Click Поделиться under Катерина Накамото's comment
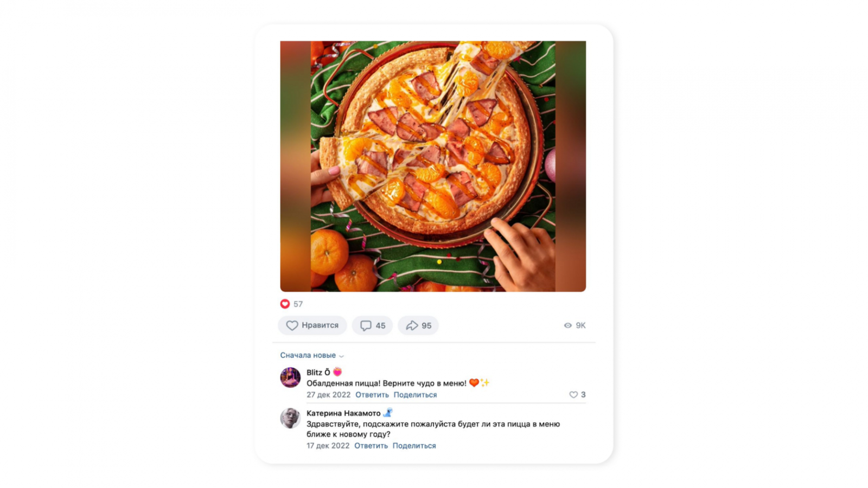The width and height of the screenshot is (868, 488). coord(414,446)
